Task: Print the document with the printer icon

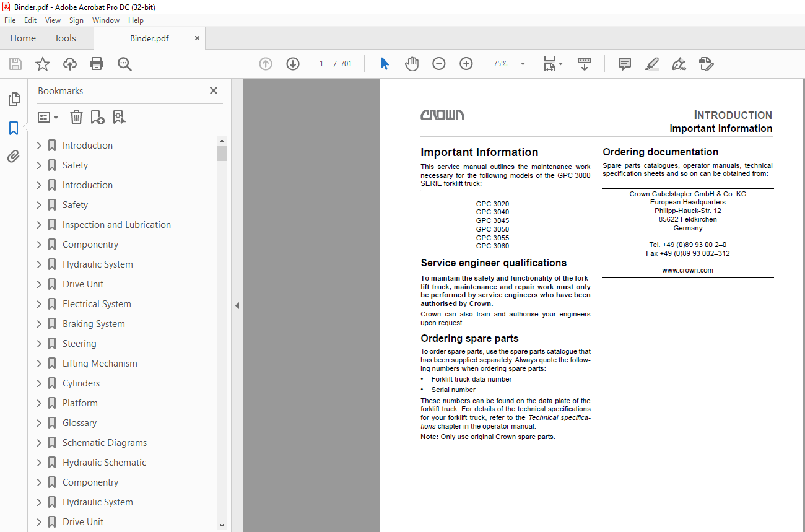Action: tap(97, 64)
